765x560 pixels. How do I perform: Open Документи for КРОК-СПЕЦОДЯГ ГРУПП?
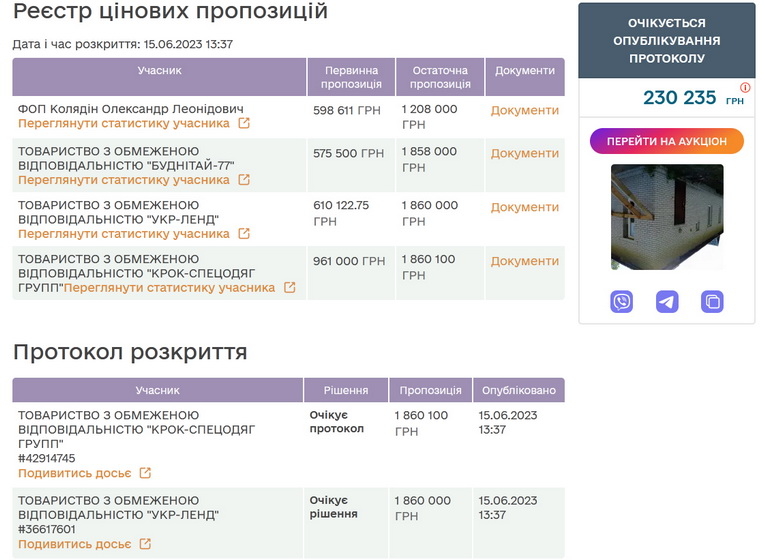[524, 261]
